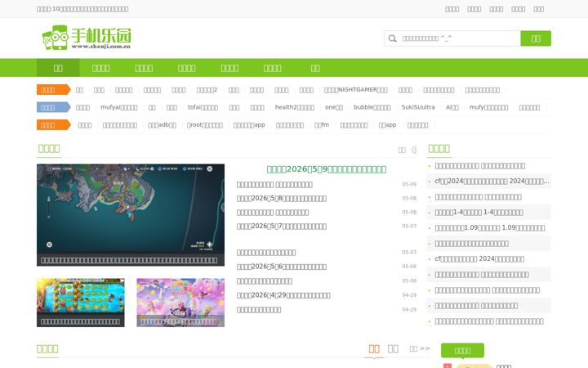Open the tofai tag link

203,107
